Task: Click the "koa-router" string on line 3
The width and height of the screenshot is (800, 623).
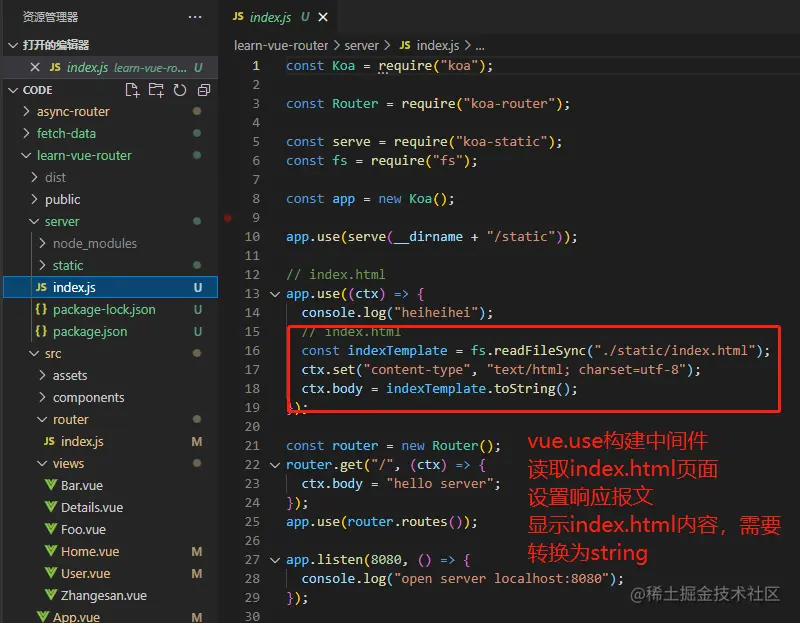Action: [x=509, y=104]
